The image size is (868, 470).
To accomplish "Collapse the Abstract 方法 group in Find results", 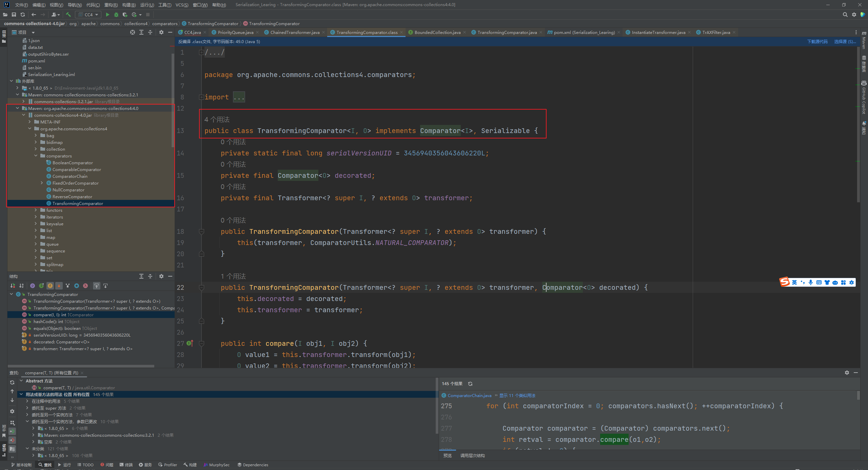I will [x=21, y=381].
